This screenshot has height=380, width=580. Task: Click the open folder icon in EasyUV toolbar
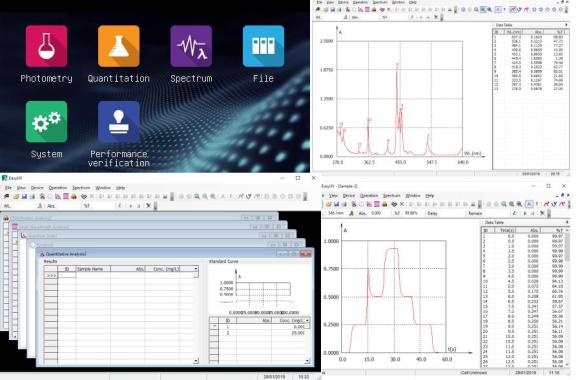[16, 196]
